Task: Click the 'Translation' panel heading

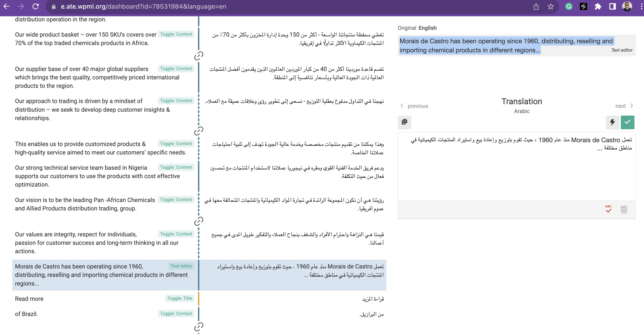Action: pos(522,101)
